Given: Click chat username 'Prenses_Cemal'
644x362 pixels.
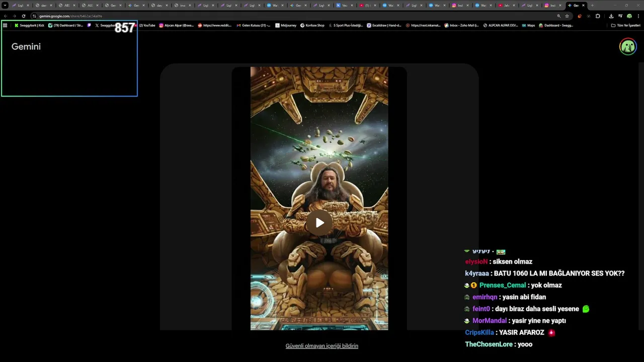Looking at the screenshot, I should tap(503, 285).
